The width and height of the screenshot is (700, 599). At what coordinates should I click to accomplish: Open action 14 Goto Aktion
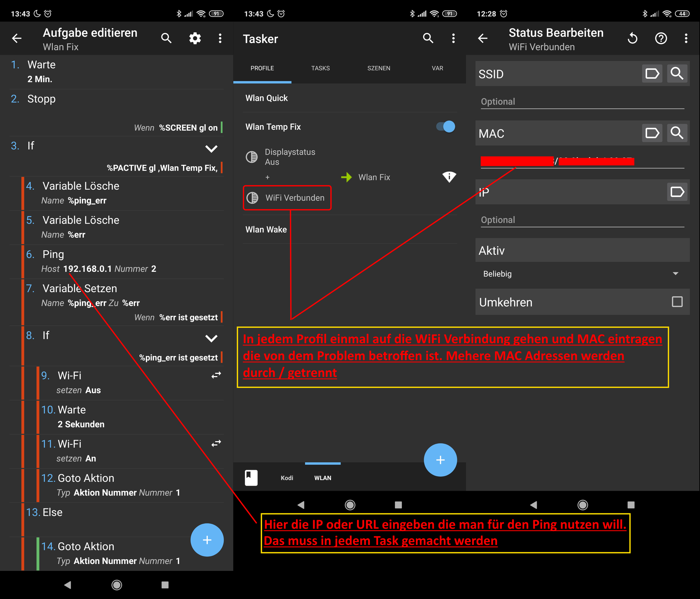[x=132, y=553]
